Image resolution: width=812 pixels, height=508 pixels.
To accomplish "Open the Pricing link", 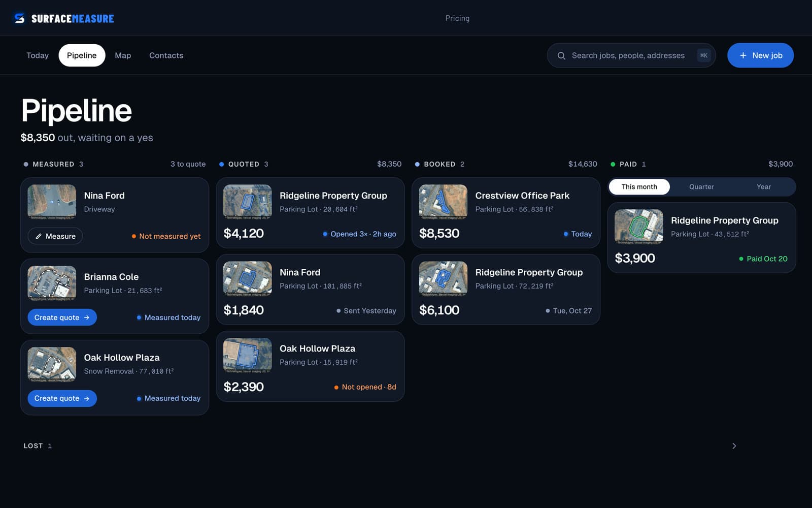I will 457,18.
